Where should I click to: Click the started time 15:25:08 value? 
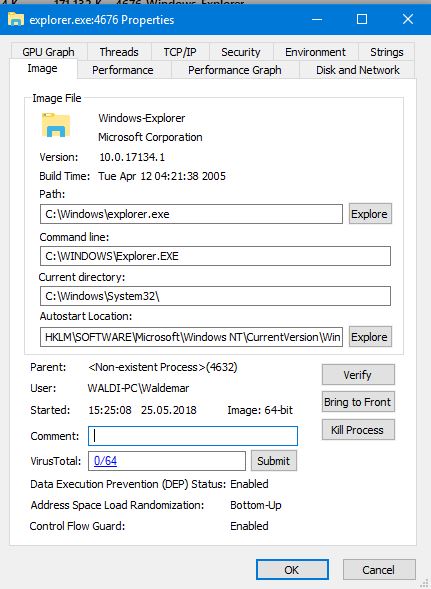point(110,410)
